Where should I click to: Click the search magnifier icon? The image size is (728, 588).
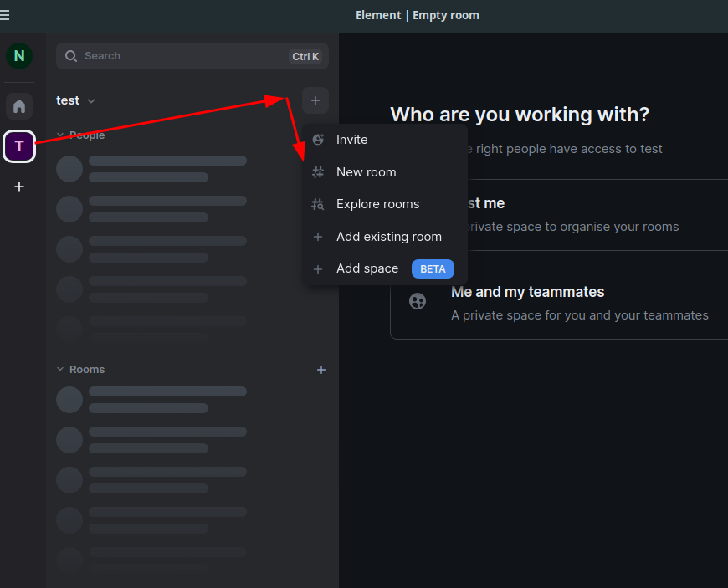pyautogui.click(x=71, y=56)
